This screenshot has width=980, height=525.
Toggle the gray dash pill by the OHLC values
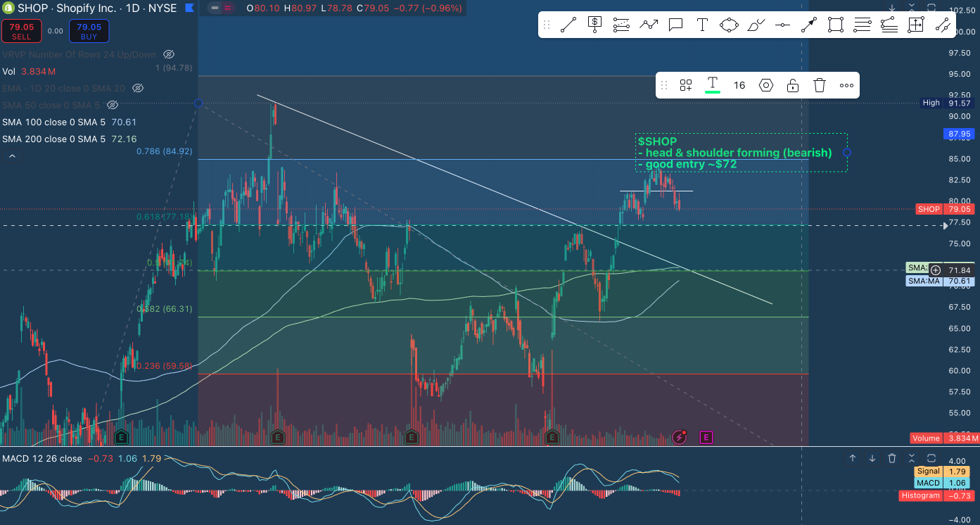(x=215, y=8)
